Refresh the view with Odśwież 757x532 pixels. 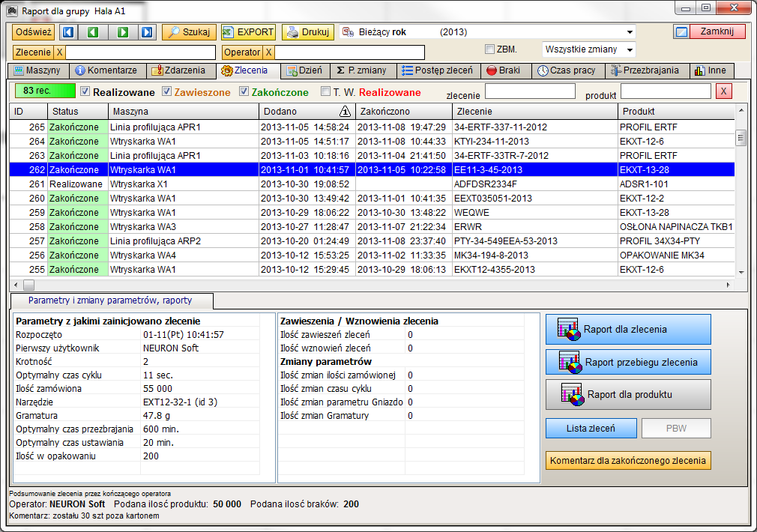(x=33, y=32)
